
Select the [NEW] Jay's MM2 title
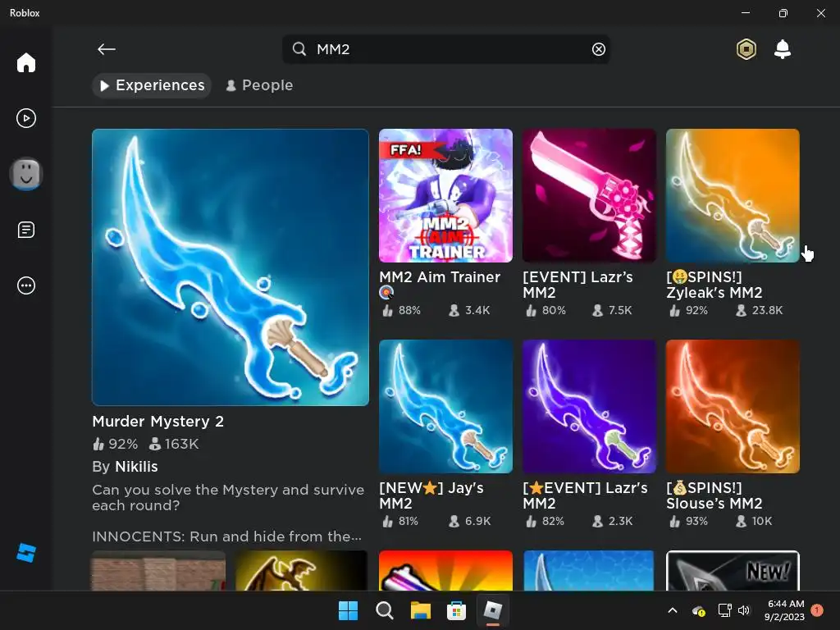click(x=431, y=495)
